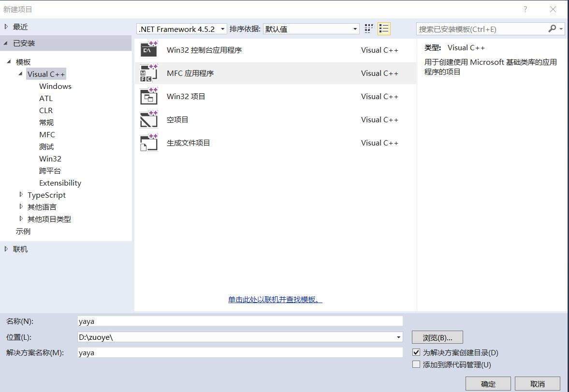This screenshot has height=392, width=569.
Task: Open search options dropdown arrow
Action: click(x=561, y=29)
